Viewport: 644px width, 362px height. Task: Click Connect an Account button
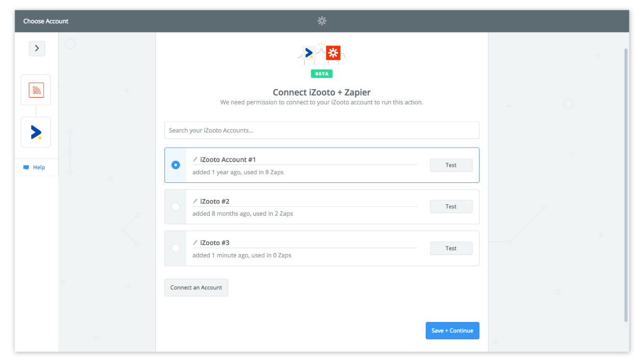click(x=196, y=288)
